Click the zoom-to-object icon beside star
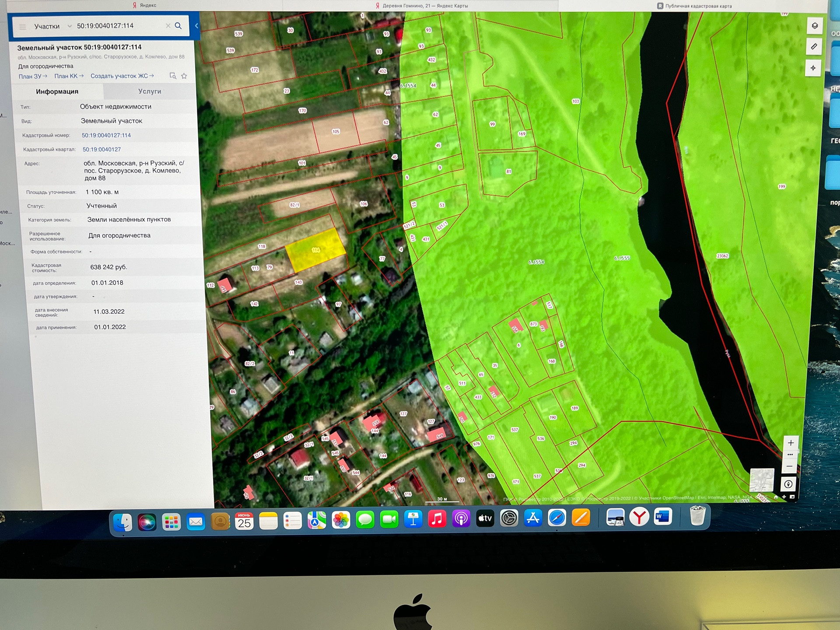 click(173, 76)
